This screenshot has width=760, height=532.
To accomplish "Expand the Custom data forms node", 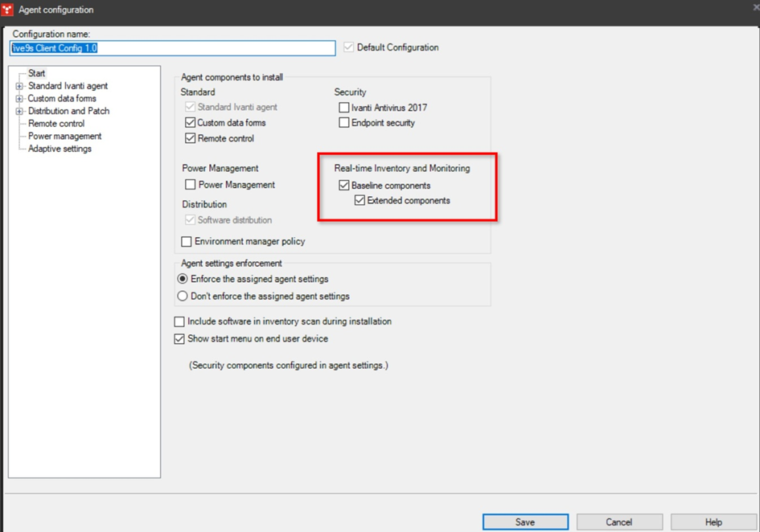I will tap(19, 99).
